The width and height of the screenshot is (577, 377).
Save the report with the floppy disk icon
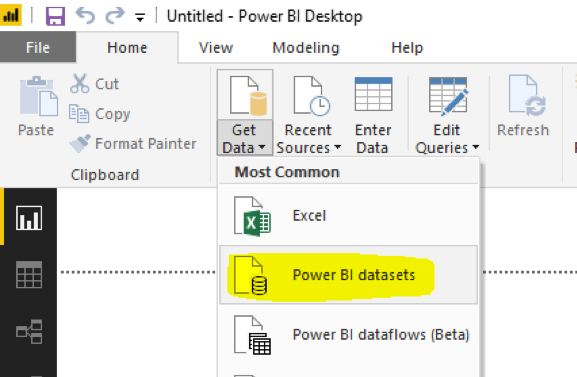(x=55, y=16)
